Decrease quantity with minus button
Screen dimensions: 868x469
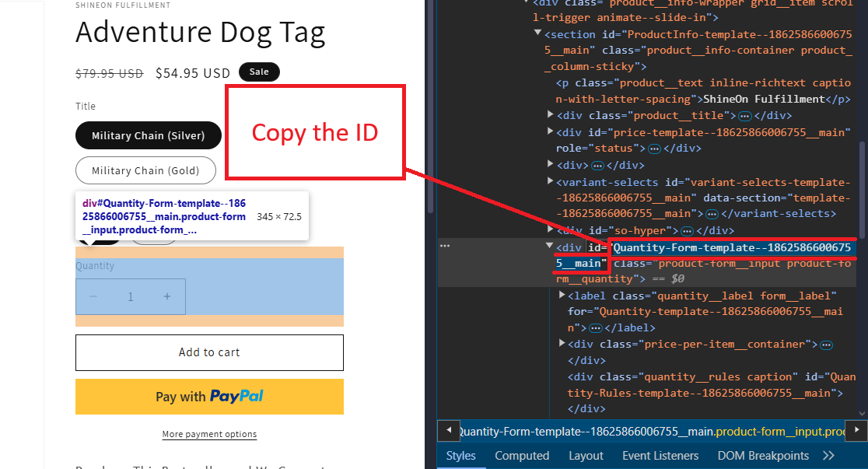93,297
